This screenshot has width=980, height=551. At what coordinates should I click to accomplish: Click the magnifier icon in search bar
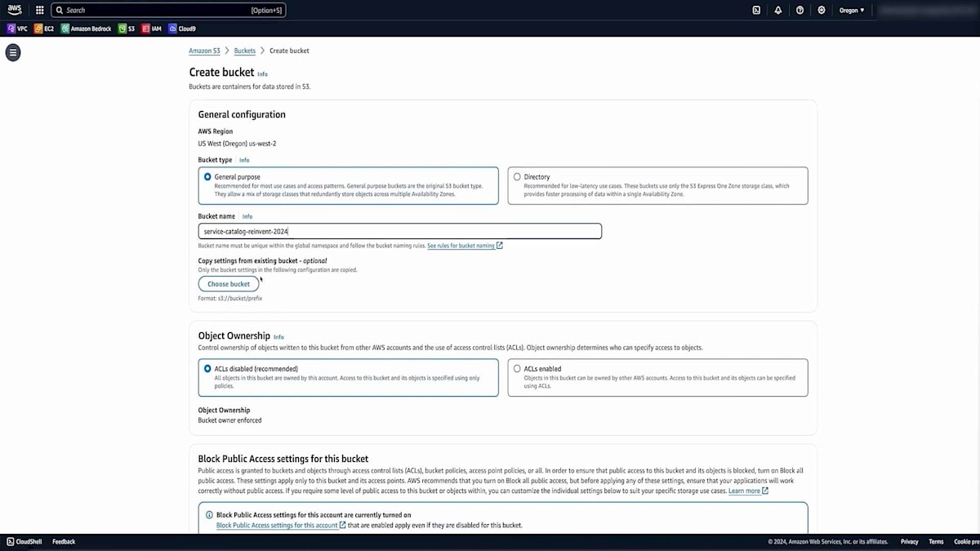click(x=60, y=11)
